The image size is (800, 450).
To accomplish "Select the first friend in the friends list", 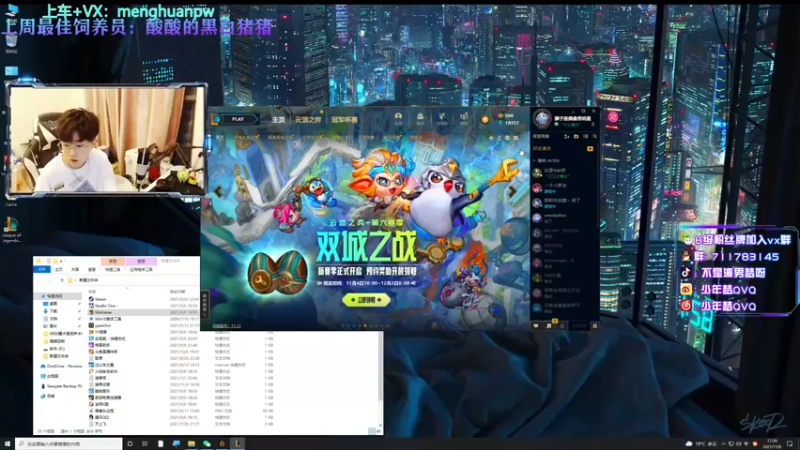I will click(564, 173).
